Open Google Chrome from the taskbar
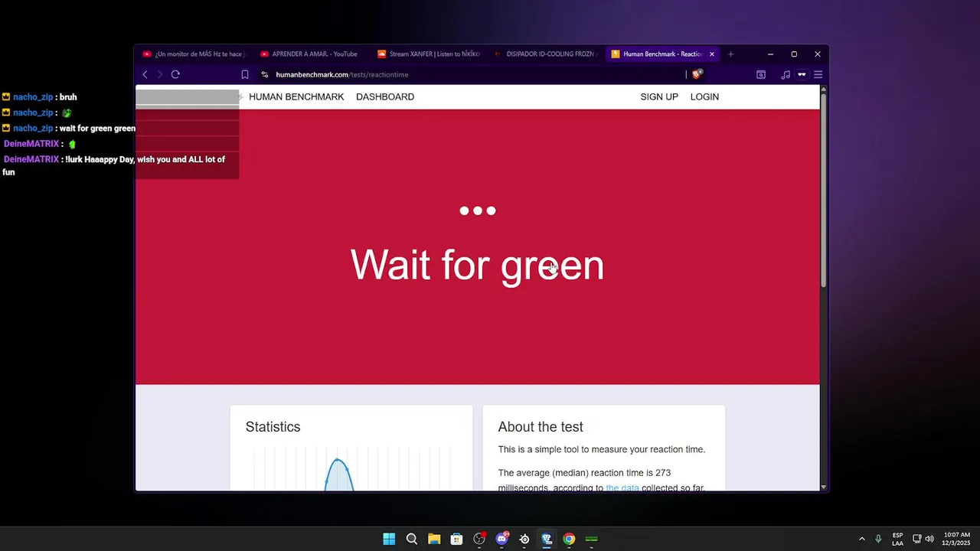 [x=569, y=539]
